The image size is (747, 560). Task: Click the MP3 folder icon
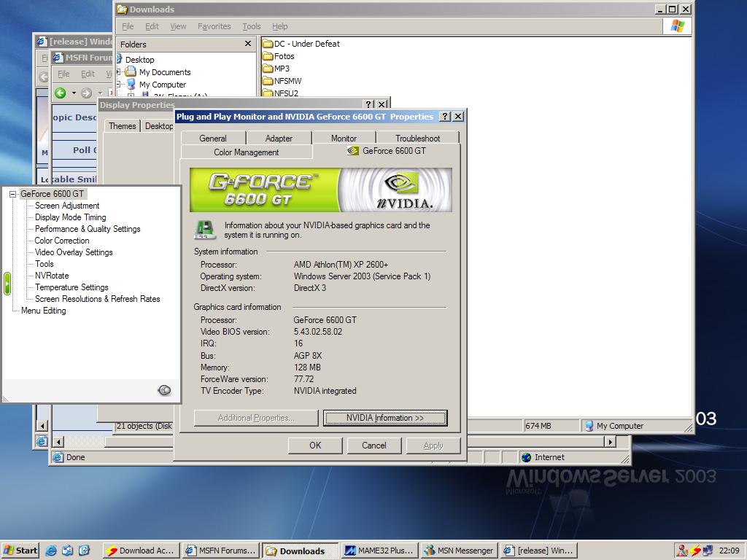(268, 69)
